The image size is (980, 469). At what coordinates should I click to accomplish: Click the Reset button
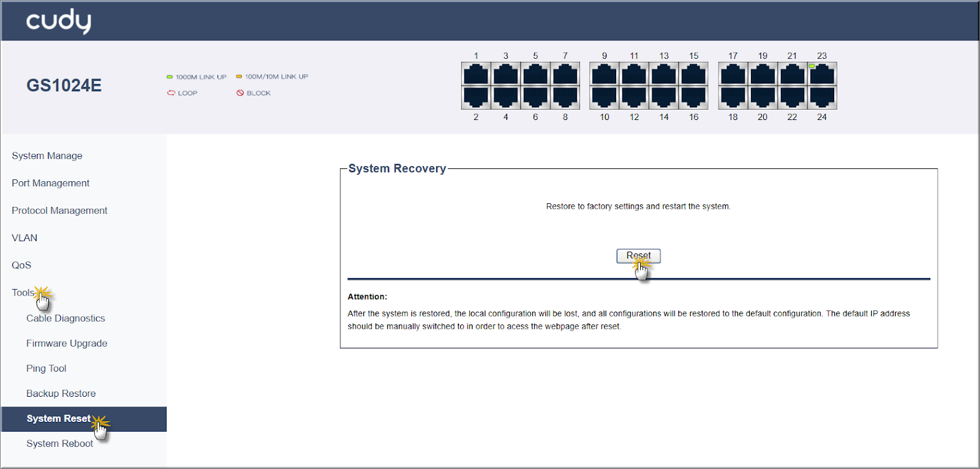tap(638, 256)
